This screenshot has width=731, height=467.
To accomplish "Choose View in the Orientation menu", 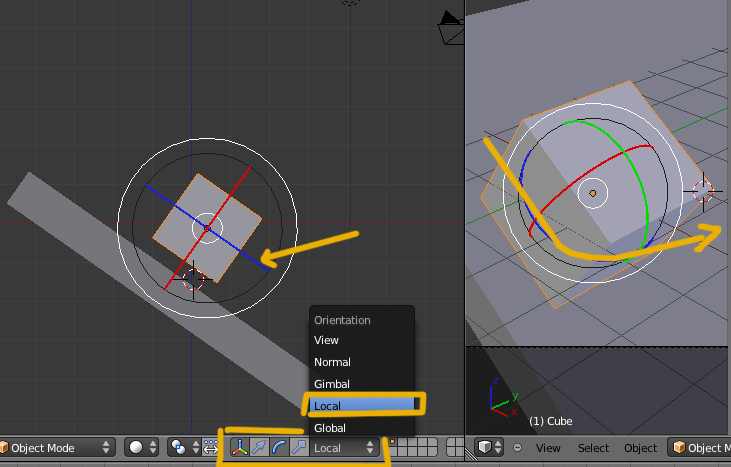I will pyautogui.click(x=362, y=340).
